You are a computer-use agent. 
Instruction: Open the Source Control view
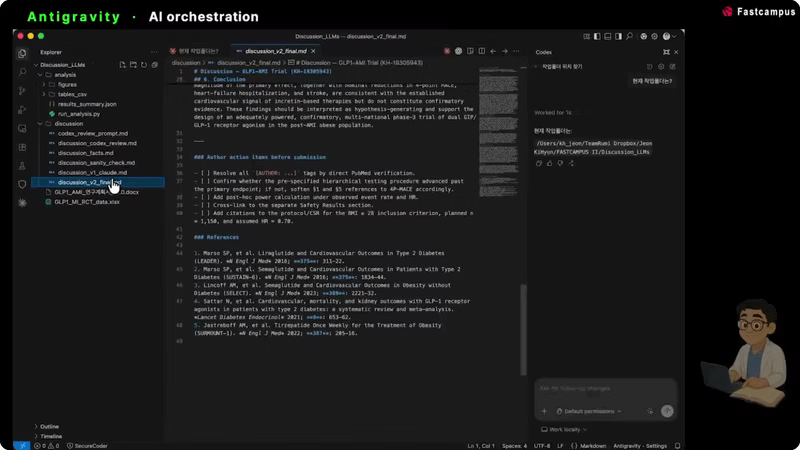(x=22, y=91)
